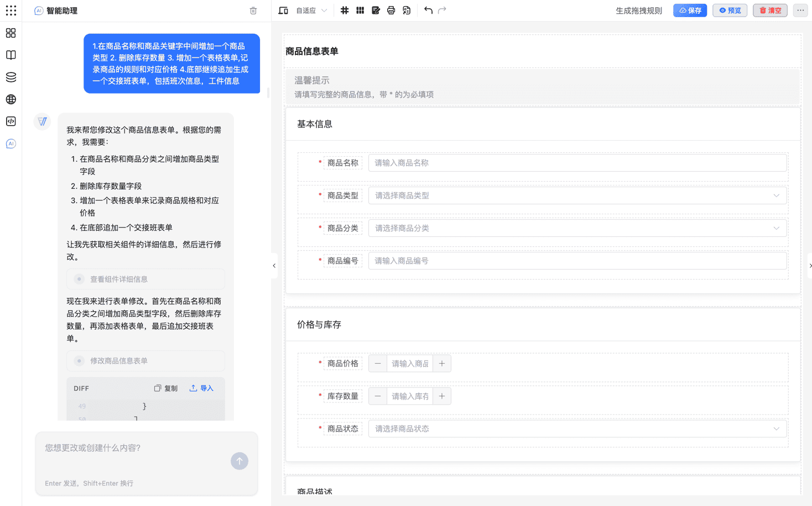Open the code view icon in sidebar

click(11, 121)
